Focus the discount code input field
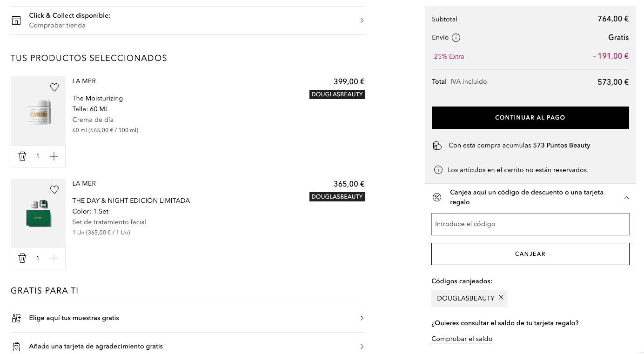Viewport: 644px width, 354px height. (x=530, y=224)
